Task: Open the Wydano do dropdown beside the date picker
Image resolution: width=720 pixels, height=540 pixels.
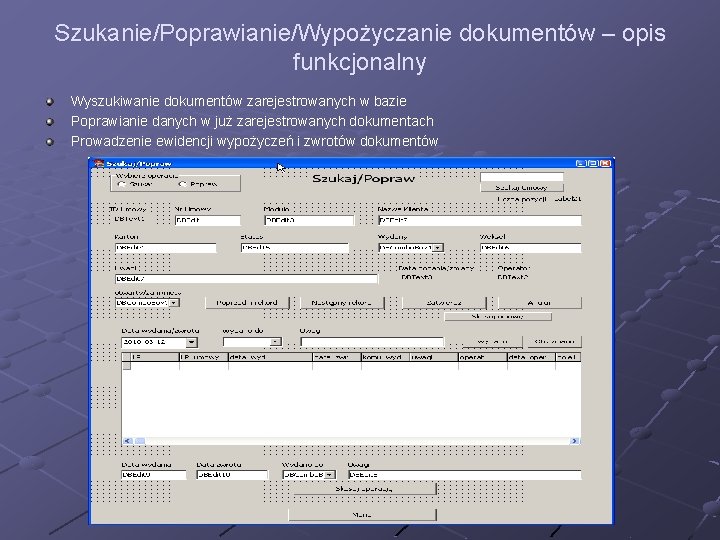Action: (x=275, y=342)
